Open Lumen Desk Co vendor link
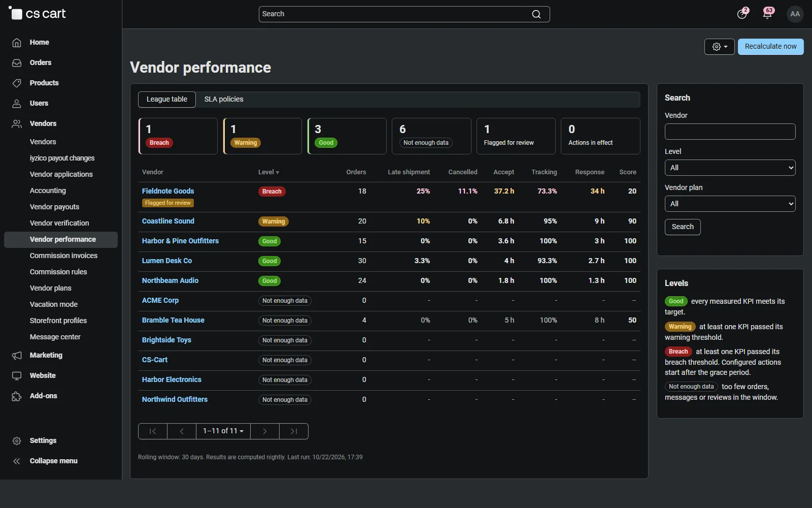Screen dimensions: 812x508 (167, 261)
